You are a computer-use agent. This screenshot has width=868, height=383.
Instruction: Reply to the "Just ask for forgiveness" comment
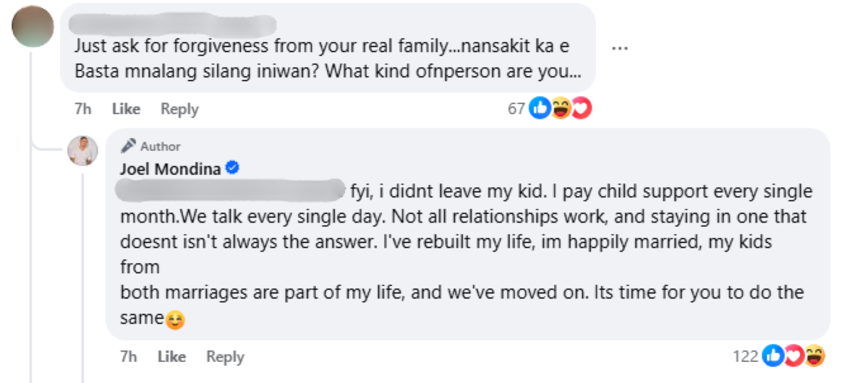(179, 109)
